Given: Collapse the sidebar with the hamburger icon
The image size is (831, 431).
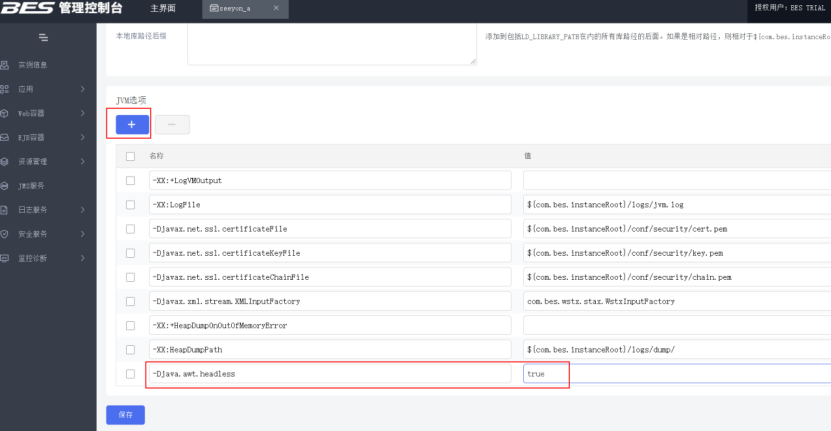Looking at the screenshot, I should pos(43,38).
